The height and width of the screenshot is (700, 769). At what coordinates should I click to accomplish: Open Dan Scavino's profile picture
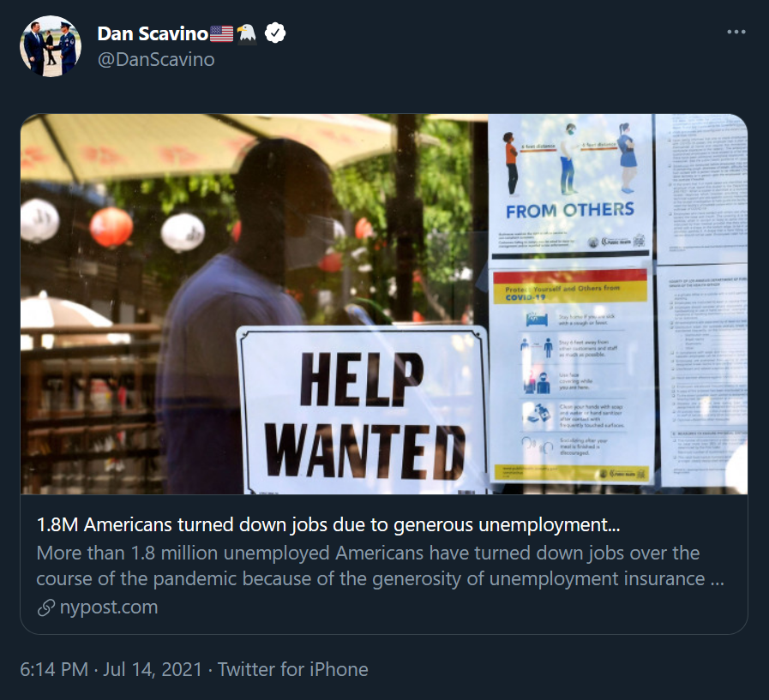tap(51, 46)
